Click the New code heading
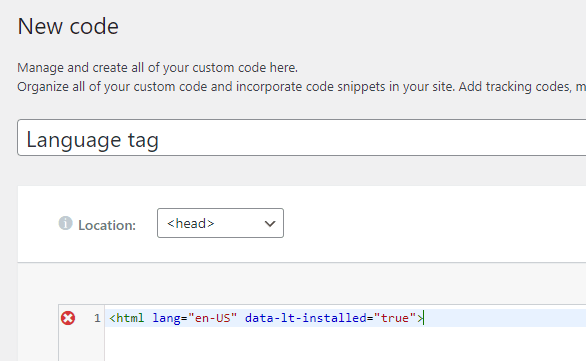The image size is (586, 361). [68, 26]
